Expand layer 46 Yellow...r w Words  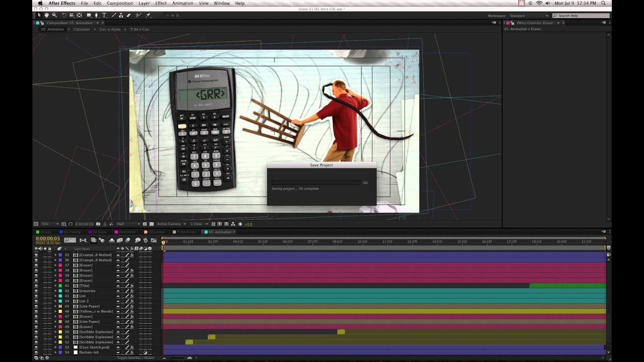pyautogui.click(x=55, y=311)
